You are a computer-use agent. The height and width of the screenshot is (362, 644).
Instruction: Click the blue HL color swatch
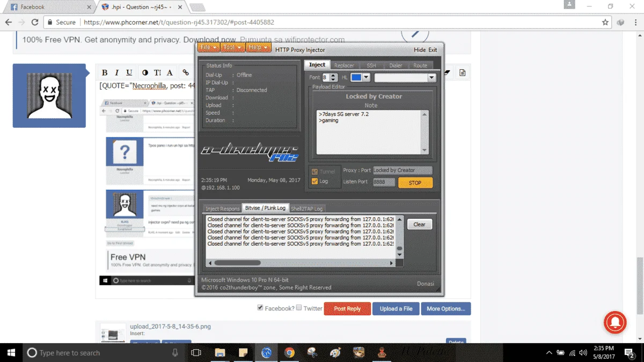[x=356, y=78]
